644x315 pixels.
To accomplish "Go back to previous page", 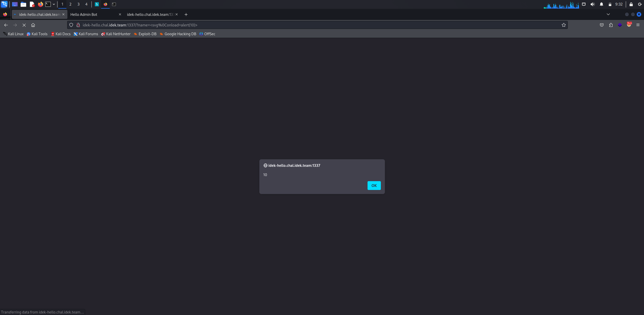I will click(6, 25).
